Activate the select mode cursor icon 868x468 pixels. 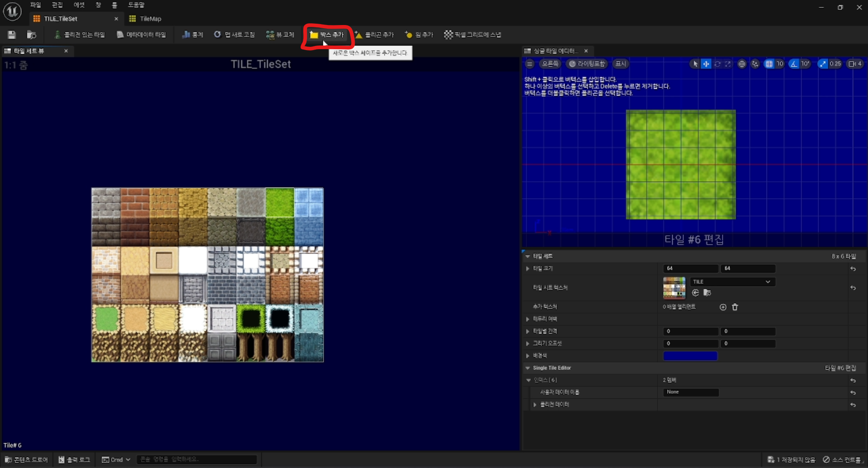click(x=695, y=64)
